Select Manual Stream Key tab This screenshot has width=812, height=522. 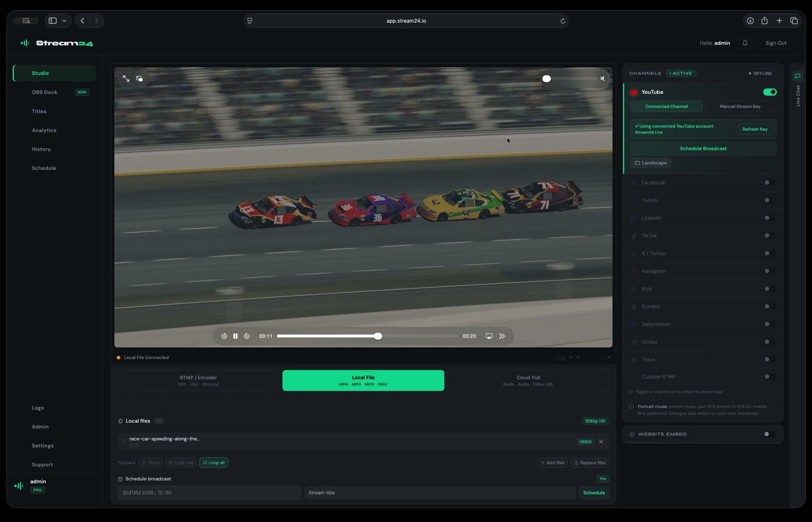740,107
